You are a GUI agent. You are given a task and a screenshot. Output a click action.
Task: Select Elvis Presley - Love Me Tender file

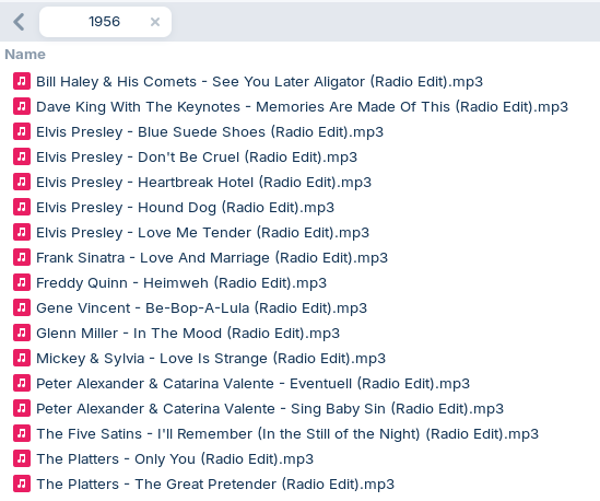click(x=202, y=232)
